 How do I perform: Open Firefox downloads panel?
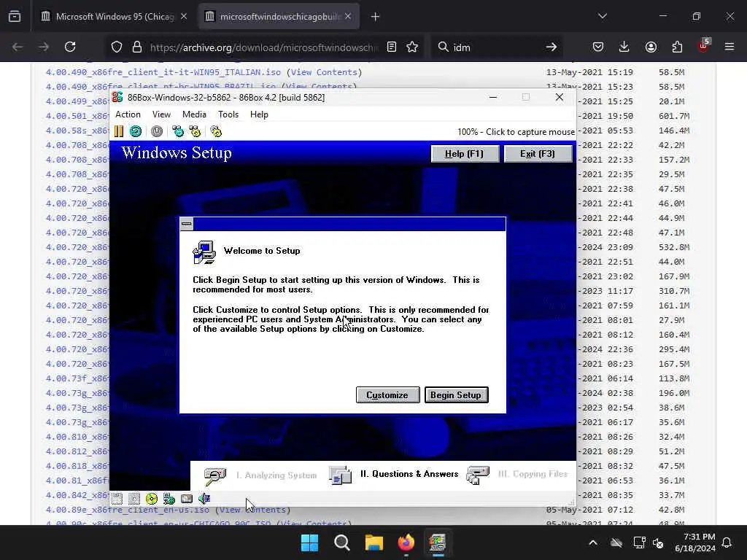(x=624, y=47)
